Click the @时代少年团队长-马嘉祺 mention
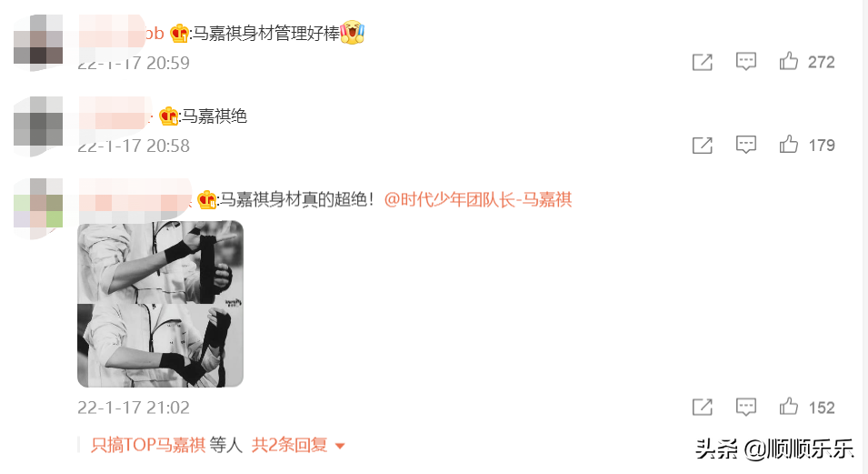The image size is (868, 474). tap(478, 199)
